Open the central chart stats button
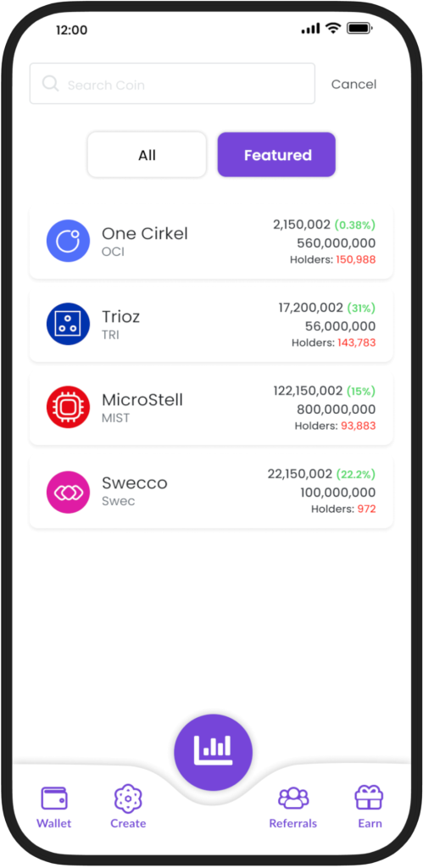The width and height of the screenshot is (423, 868). [x=213, y=753]
